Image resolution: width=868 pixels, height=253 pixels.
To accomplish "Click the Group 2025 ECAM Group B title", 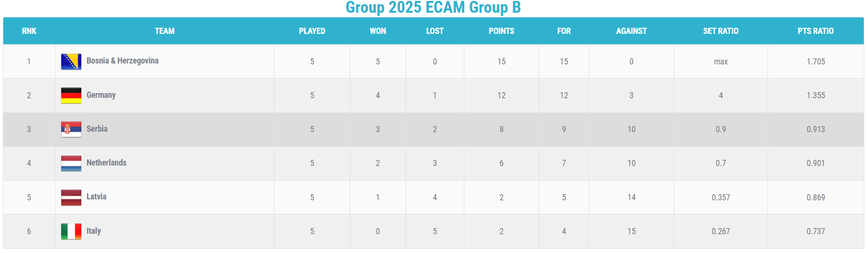I will (433, 8).
